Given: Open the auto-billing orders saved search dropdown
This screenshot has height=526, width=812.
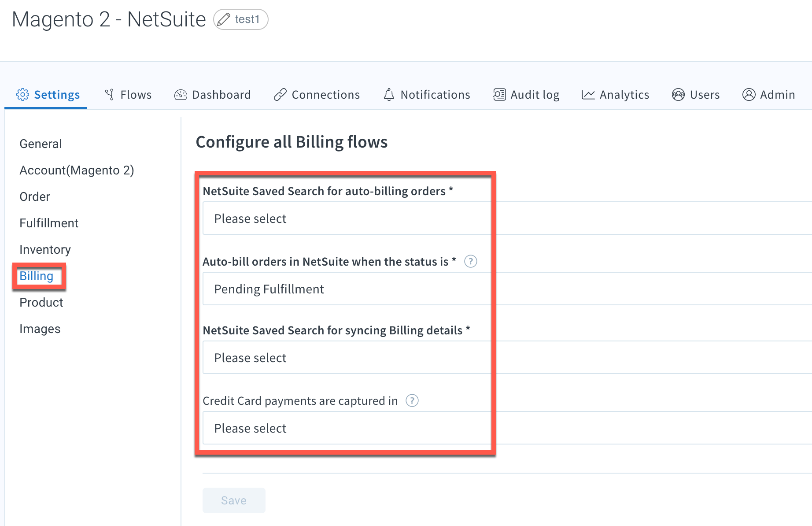Looking at the screenshot, I should click(x=507, y=218).
